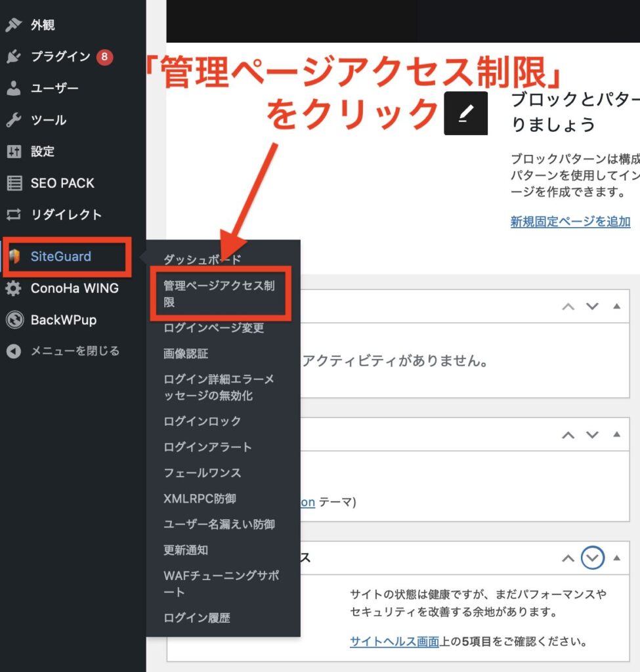640x672 pixels.
Task: Click the plugin update count badge 8
Action: (x=104, y=57)
